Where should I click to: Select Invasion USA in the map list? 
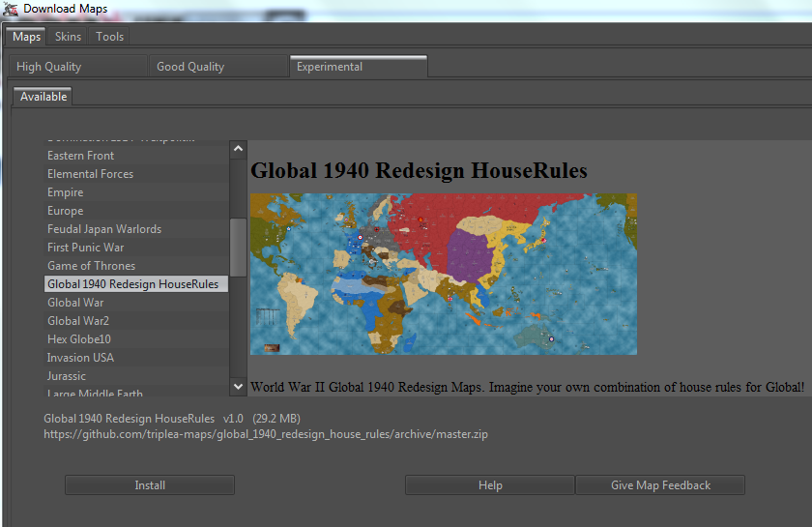[x=135, y=358]
